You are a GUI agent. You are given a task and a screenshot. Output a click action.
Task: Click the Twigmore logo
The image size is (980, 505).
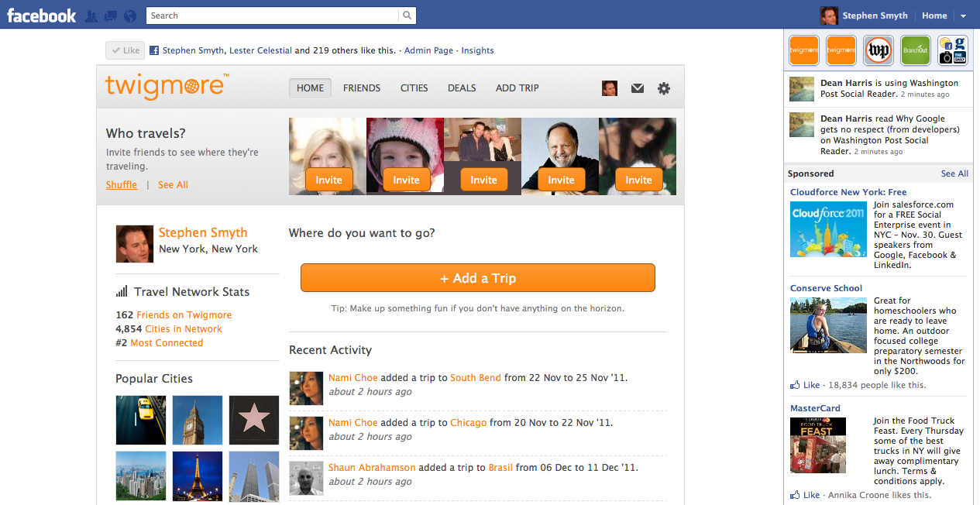167,85
